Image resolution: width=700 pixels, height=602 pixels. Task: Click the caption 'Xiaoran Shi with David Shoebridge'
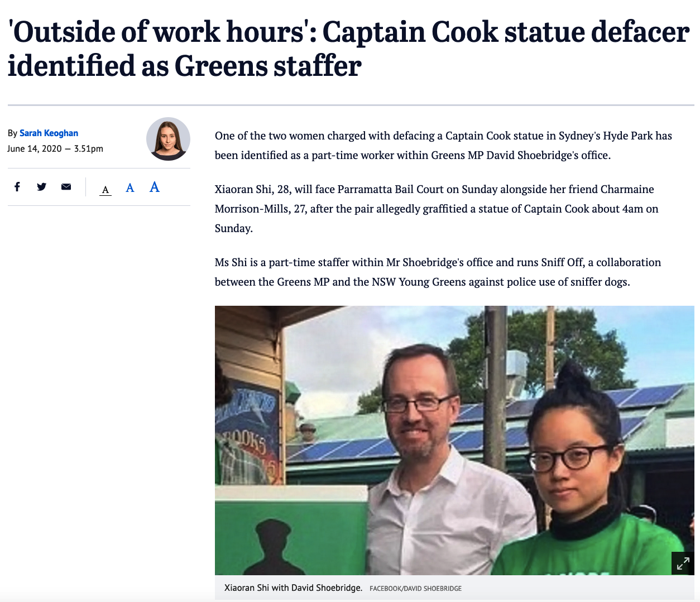293,587
